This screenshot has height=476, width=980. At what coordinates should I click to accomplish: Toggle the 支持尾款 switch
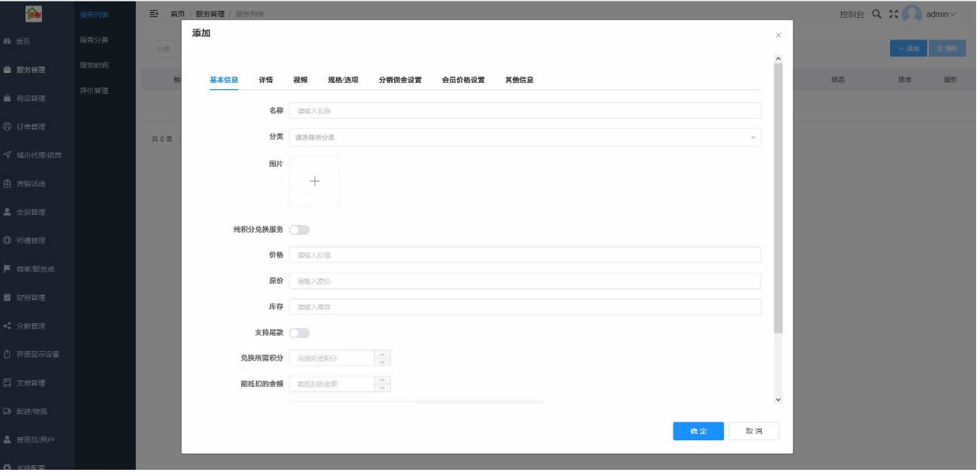tap(300, 333)
